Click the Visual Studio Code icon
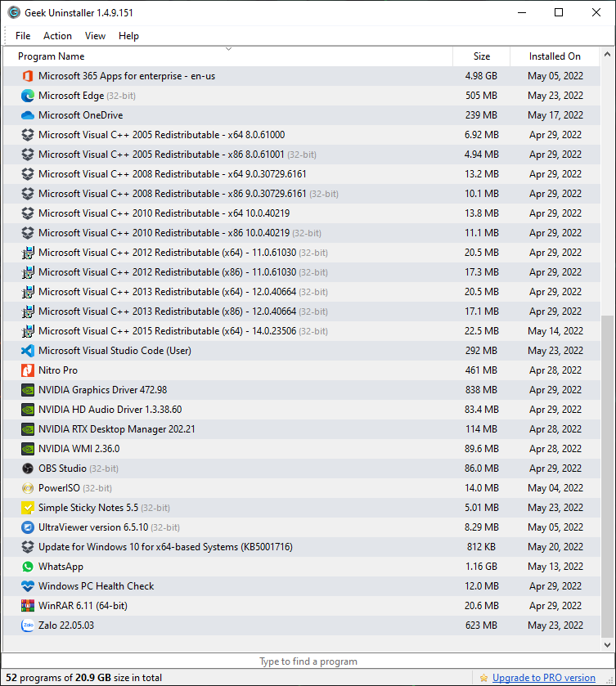This screenshot has width=616, height=686. 28,351
